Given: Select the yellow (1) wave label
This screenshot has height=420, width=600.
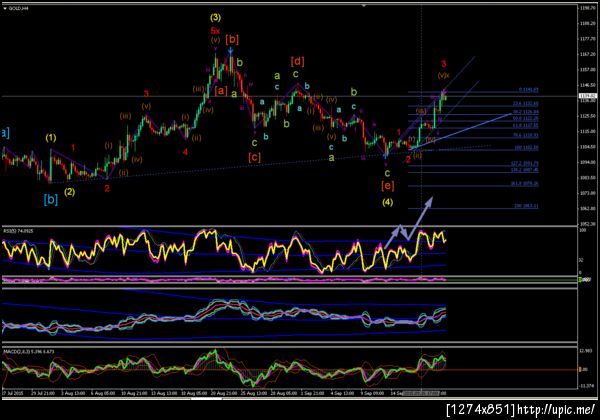Looking at the screenshot, I should pyautogui.click(x=51, y=138).
